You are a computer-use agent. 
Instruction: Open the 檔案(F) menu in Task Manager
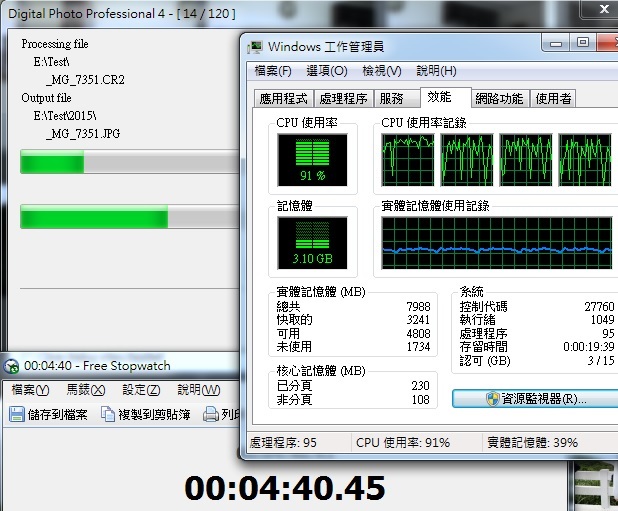(273, 71)
